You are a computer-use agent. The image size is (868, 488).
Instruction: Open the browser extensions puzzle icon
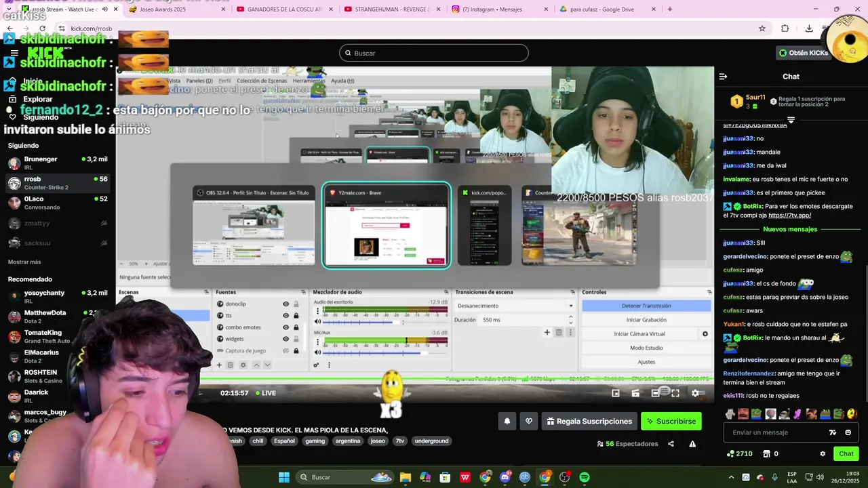pos(785,28)
